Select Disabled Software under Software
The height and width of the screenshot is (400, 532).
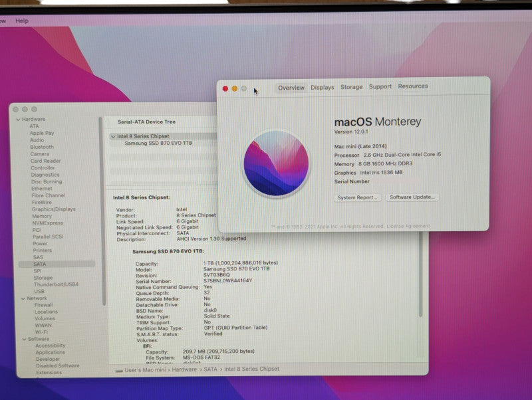(58, 365)
